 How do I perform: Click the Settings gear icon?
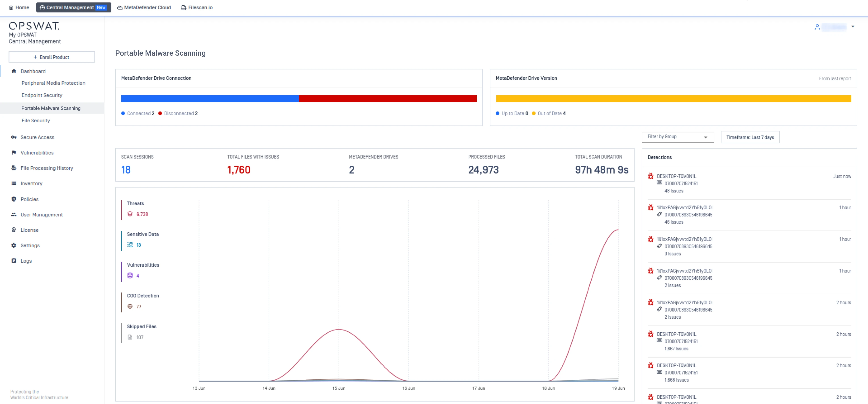pyautogui.click(x=14, y=245)
